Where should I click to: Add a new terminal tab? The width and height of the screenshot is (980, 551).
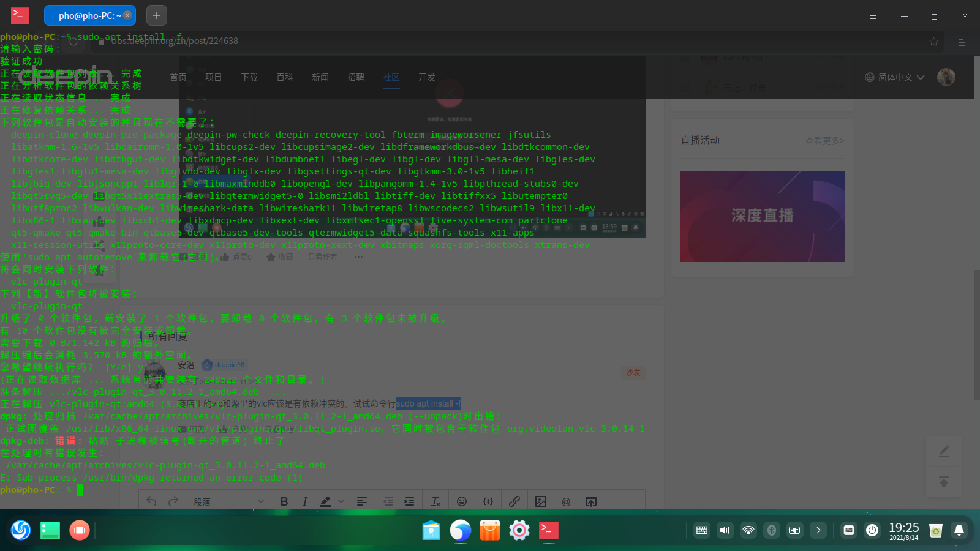[x=157, y=15]
